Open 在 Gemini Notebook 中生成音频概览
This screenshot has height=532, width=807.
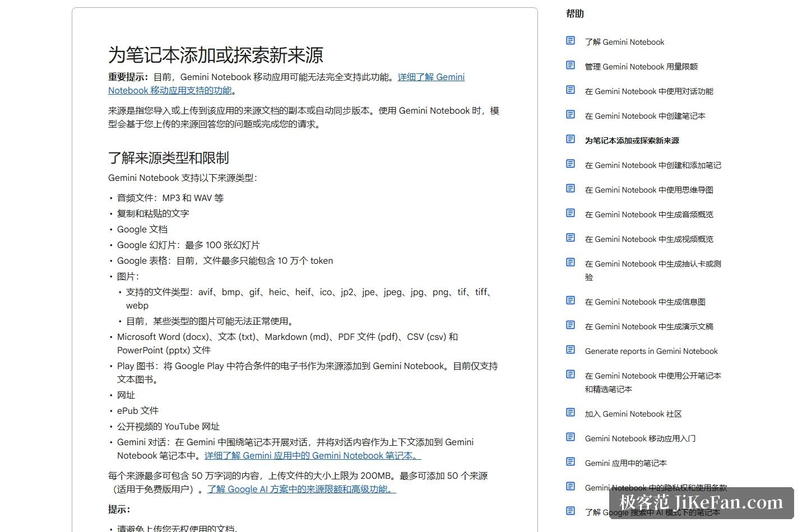(649, 214)
